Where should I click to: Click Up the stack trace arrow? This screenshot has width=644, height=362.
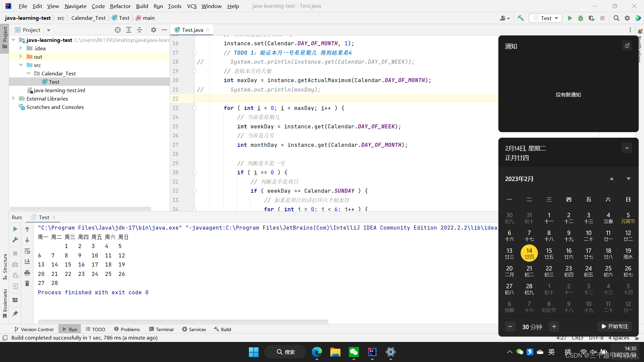click(x=27, y=229)
